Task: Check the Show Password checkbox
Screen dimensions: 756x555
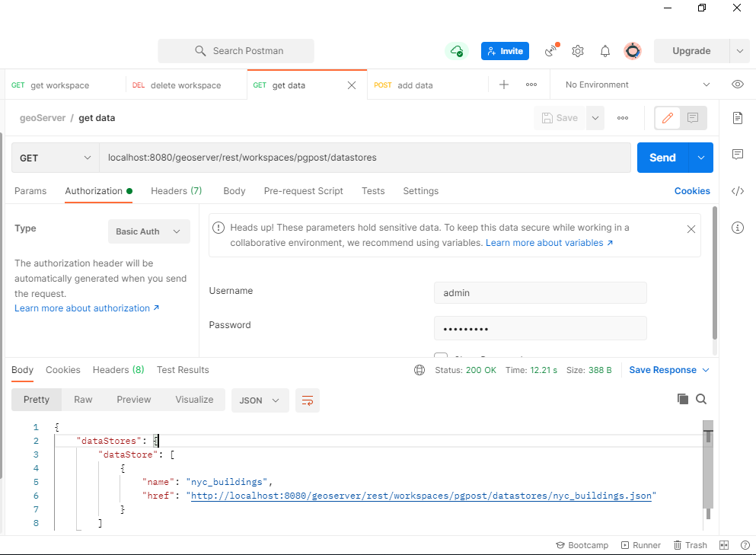Action: (441, 358)
